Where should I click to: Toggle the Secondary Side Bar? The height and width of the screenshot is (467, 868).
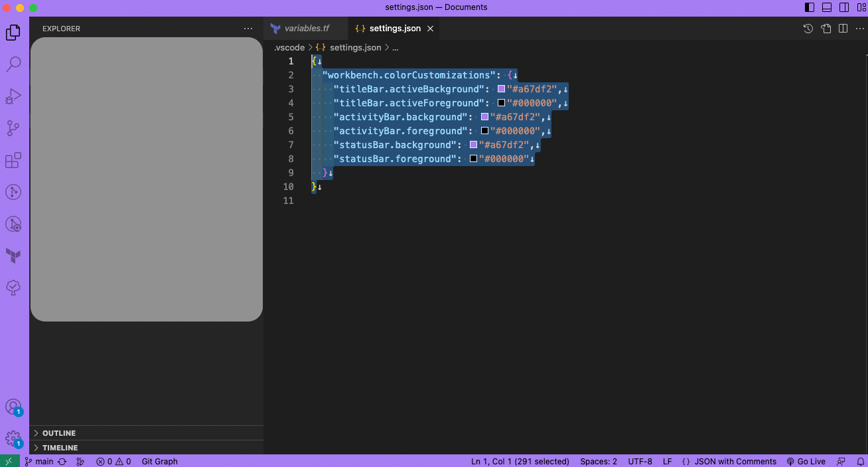844,7
